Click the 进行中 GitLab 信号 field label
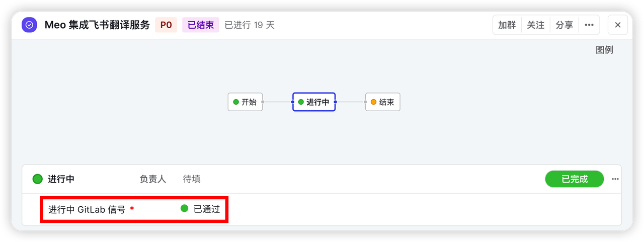The width and height of the screenshot is (644, 242). tap(87, 209)
